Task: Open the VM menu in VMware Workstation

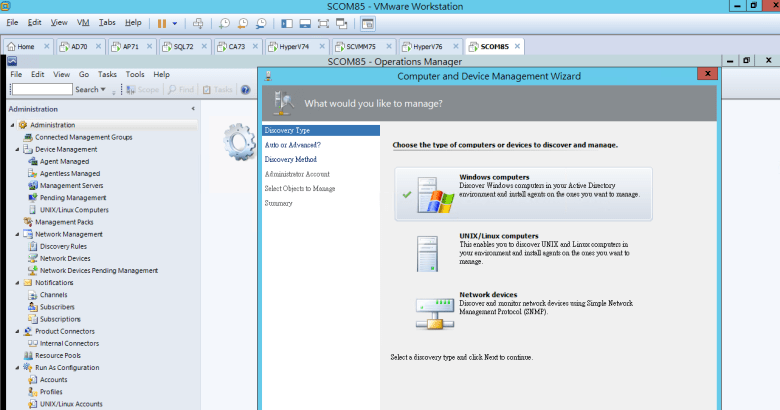Action: (x=83, y=22)
